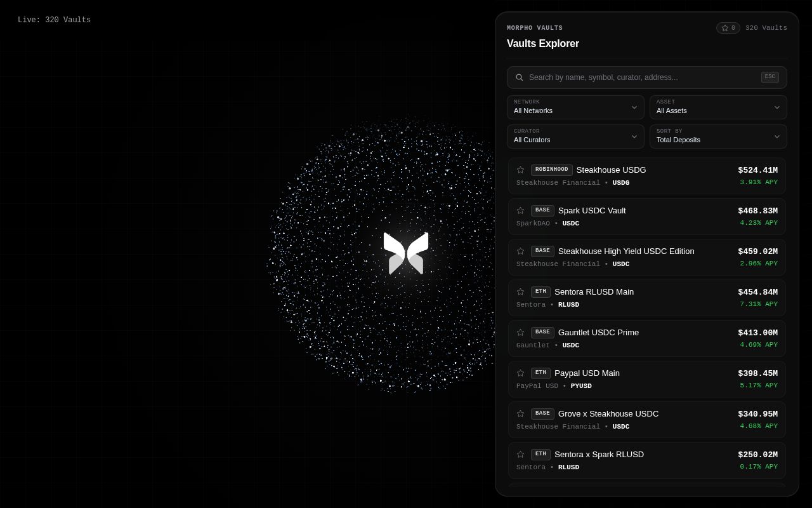
Task: Change the Sort By dropdown
Action: click(718, 137)
